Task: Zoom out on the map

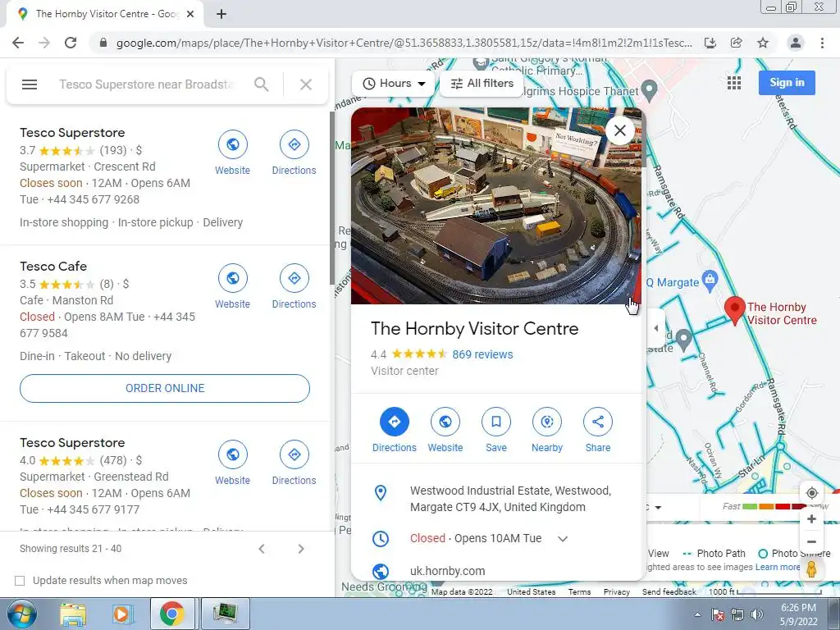Action: [811, 541]
